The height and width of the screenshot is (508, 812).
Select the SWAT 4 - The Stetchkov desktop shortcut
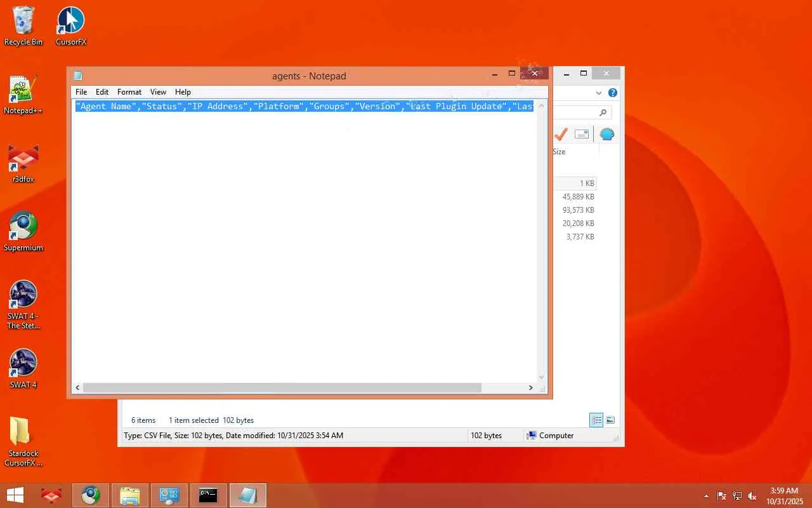[23, 305]
